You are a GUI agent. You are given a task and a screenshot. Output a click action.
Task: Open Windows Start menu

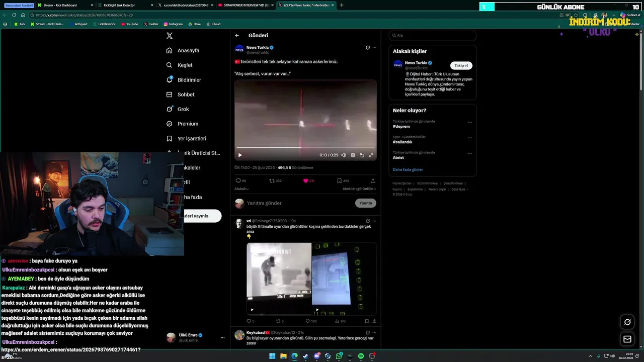pyautogui.click(x=272, y=356)
